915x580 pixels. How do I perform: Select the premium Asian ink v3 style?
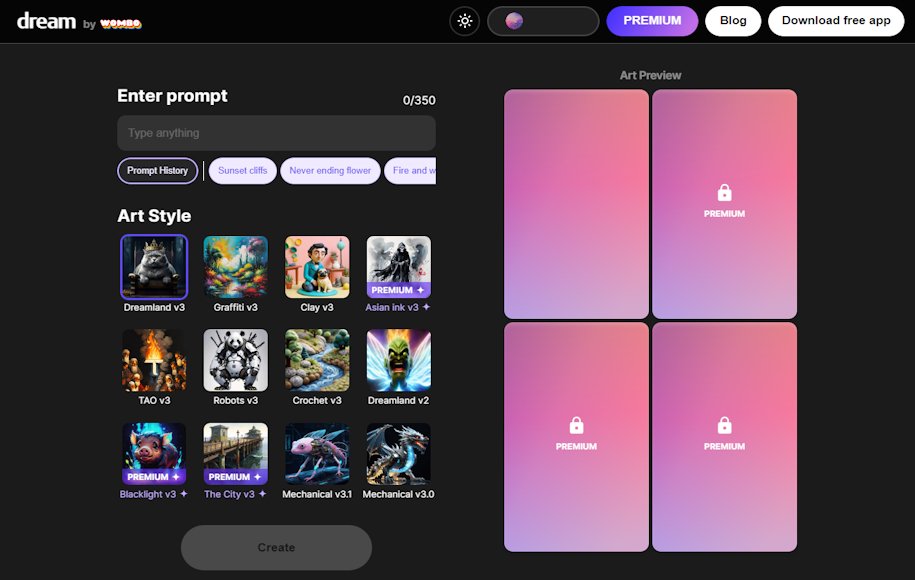point(398,267)
